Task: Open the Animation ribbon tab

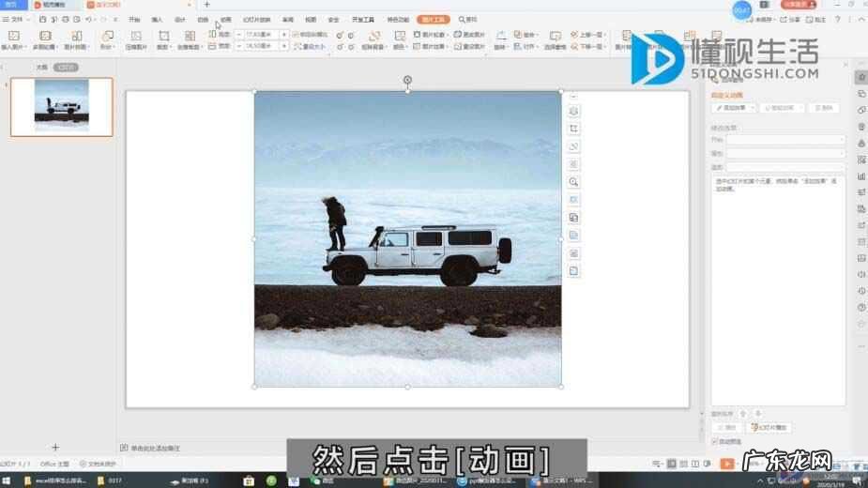Action: [226, 20]
